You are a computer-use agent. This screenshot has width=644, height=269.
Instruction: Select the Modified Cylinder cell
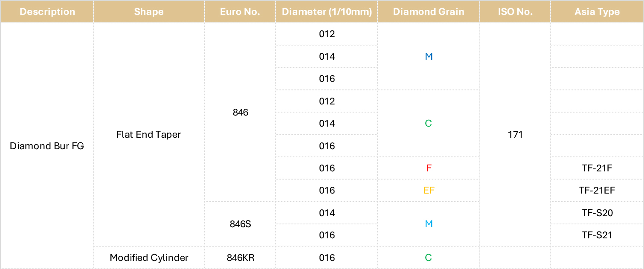click(x=149, y=257)
